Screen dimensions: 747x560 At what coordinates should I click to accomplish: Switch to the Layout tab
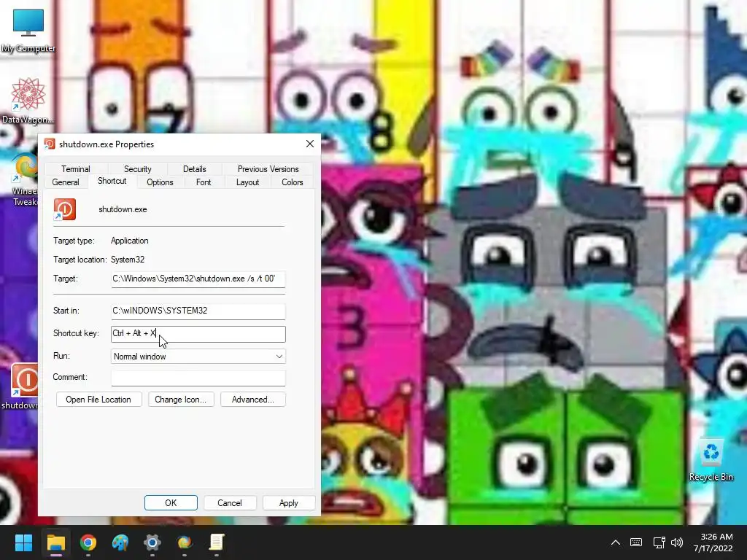(248, 182)
